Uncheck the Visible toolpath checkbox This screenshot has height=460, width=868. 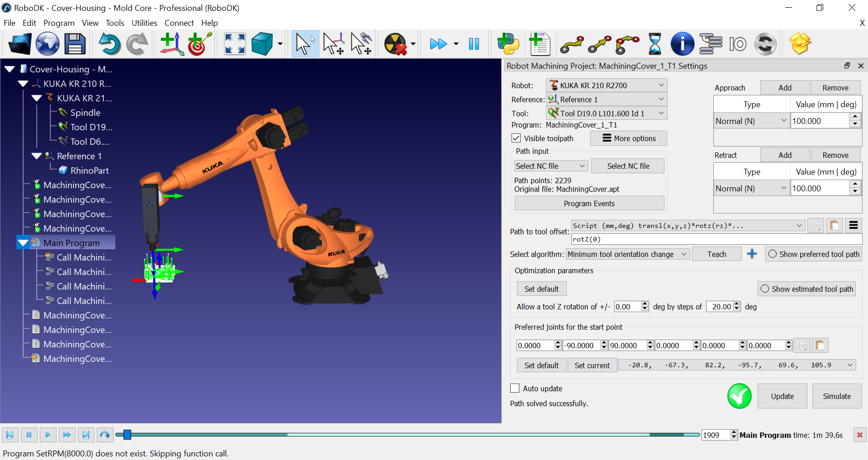pos(516,138)
